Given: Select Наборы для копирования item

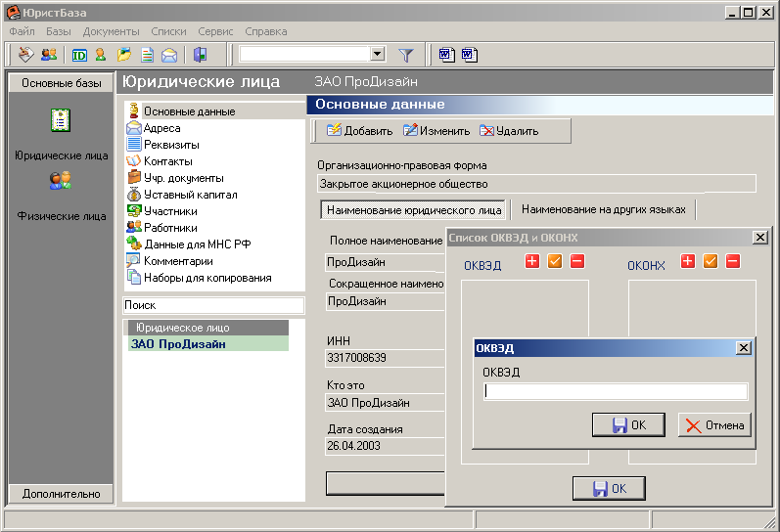Looking at the screenshot, I should pyautogui.click(x=215, y=278).
